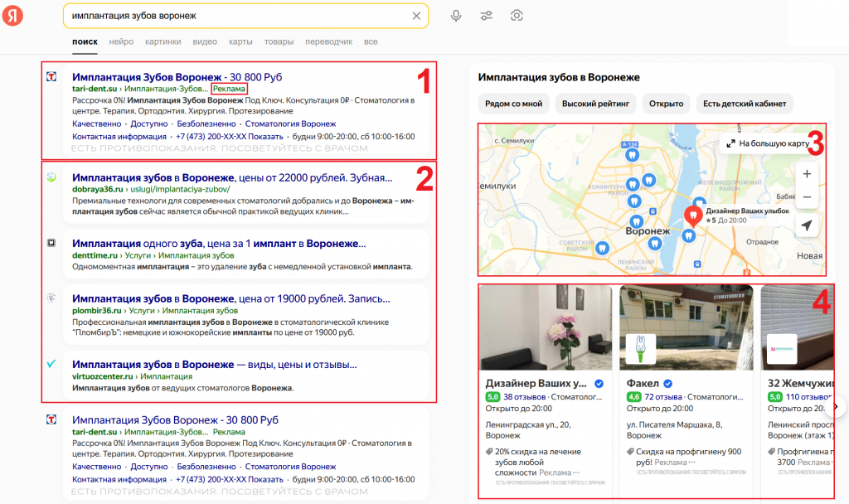Click Дизайнер Ваших у... verified badge
Screen dimensions: 849x504
coord(599,384)
